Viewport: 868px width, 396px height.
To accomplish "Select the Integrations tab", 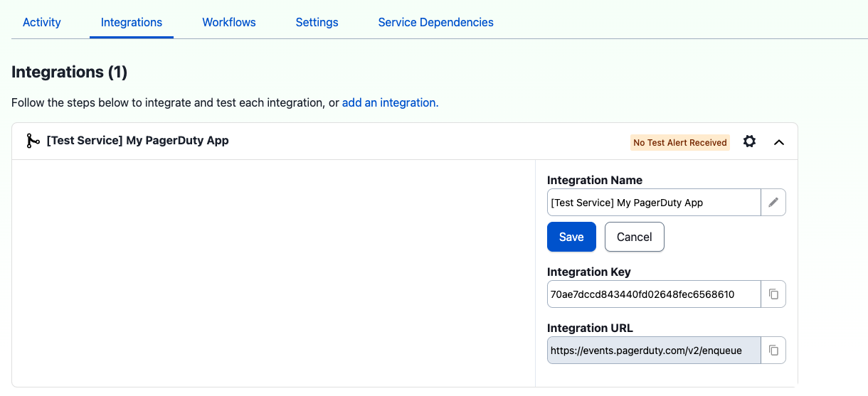I will tap(132, 22).
